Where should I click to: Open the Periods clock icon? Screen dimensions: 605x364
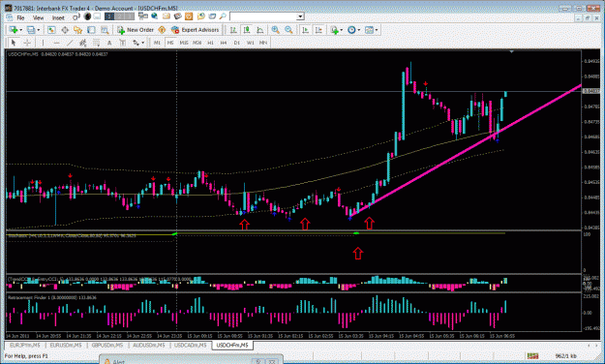coord(351,30)
